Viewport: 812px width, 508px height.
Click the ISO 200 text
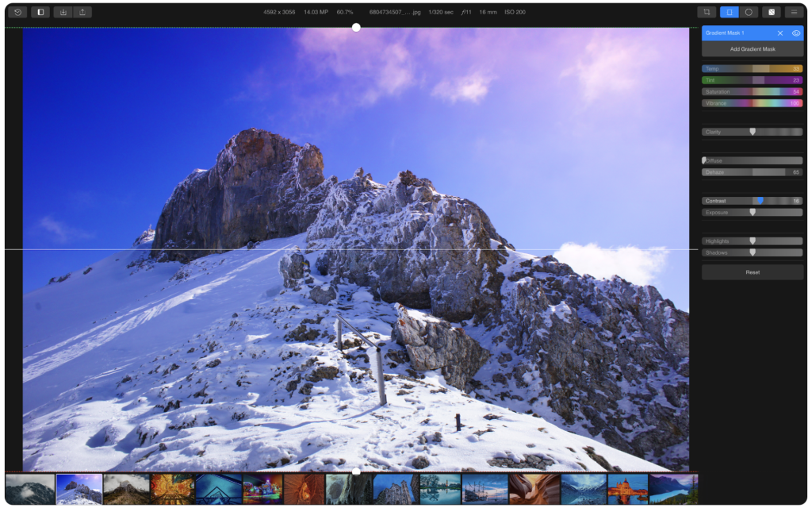(x=515, y=12)
